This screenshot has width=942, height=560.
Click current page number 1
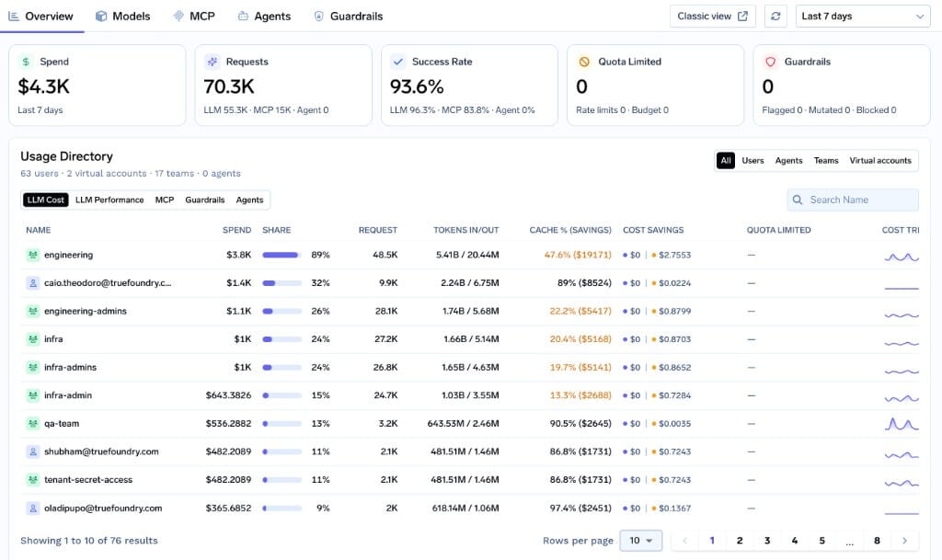point(712,541)
